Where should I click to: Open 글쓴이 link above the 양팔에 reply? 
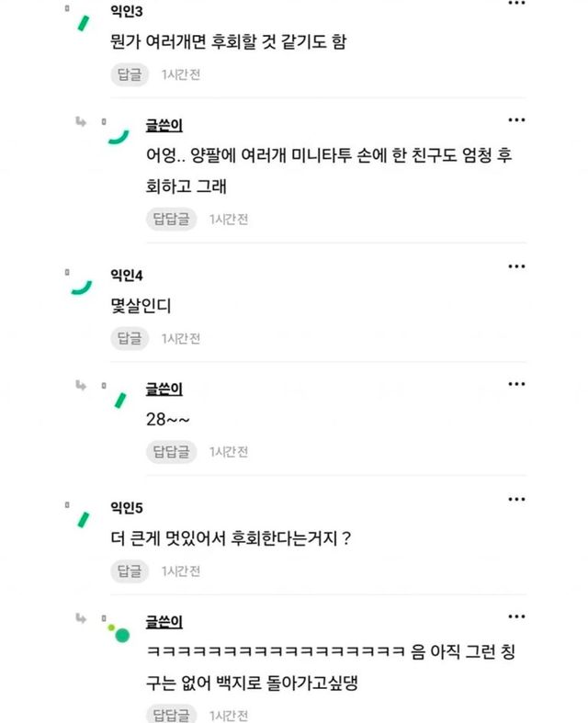click(x=164, y=125)
